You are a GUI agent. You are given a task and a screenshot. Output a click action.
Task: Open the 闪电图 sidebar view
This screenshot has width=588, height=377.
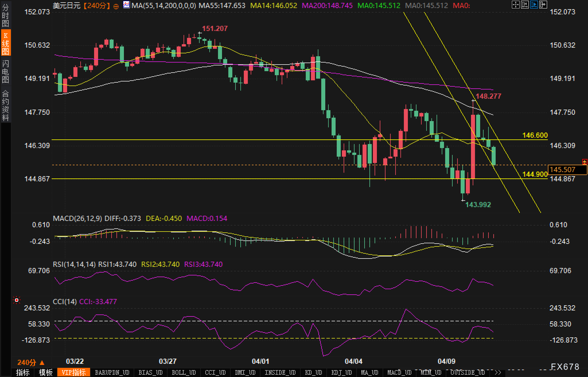5,72
